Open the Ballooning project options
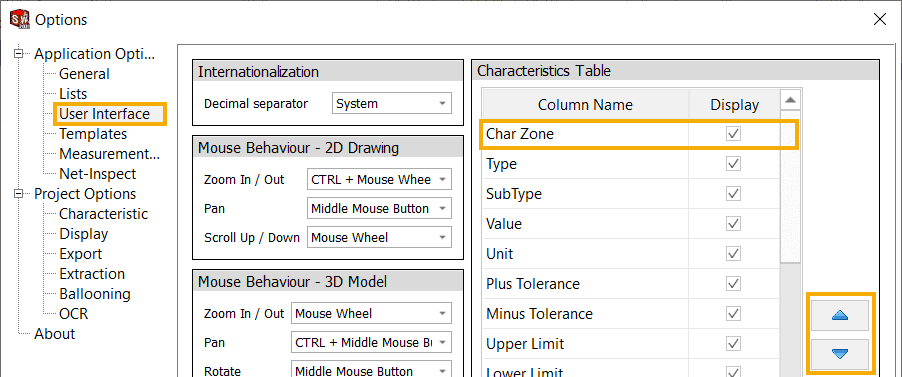Viewport: 902px width, 377px height. coord(94,294)
